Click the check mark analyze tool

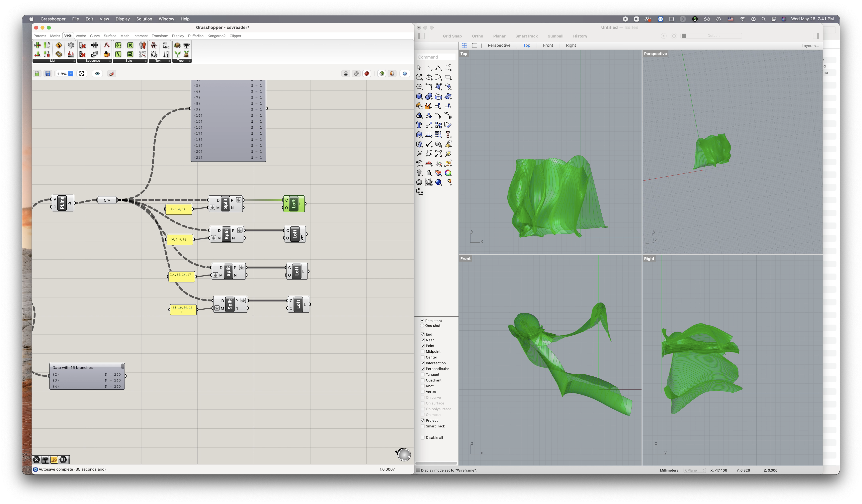click(x=429, y=144)
